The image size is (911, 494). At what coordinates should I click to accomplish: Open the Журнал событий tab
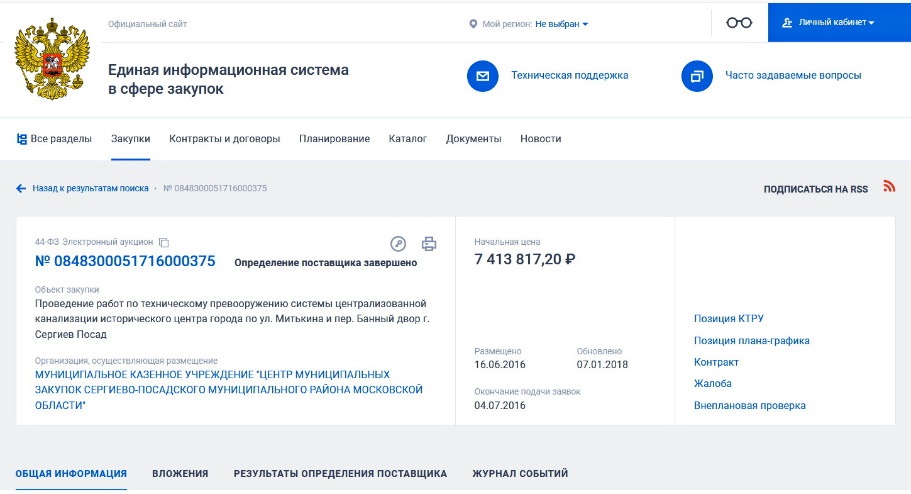520,474
